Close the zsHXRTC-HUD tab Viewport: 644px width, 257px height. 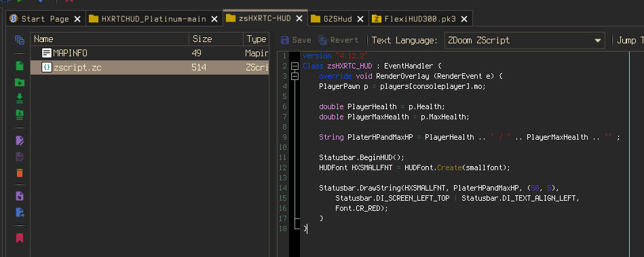(x=299, y=18)
